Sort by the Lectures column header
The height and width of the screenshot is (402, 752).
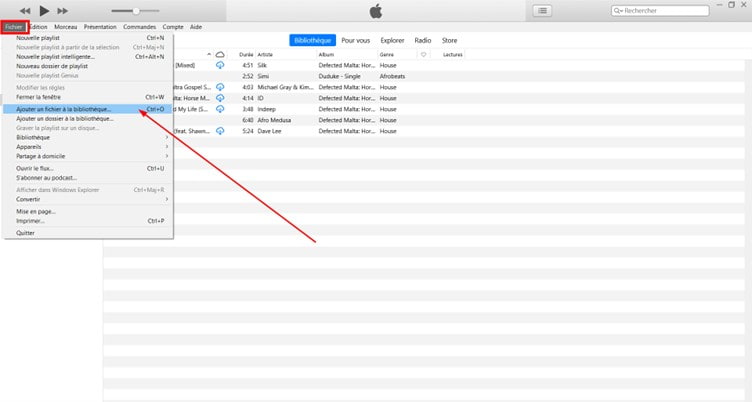click(453, 55)
